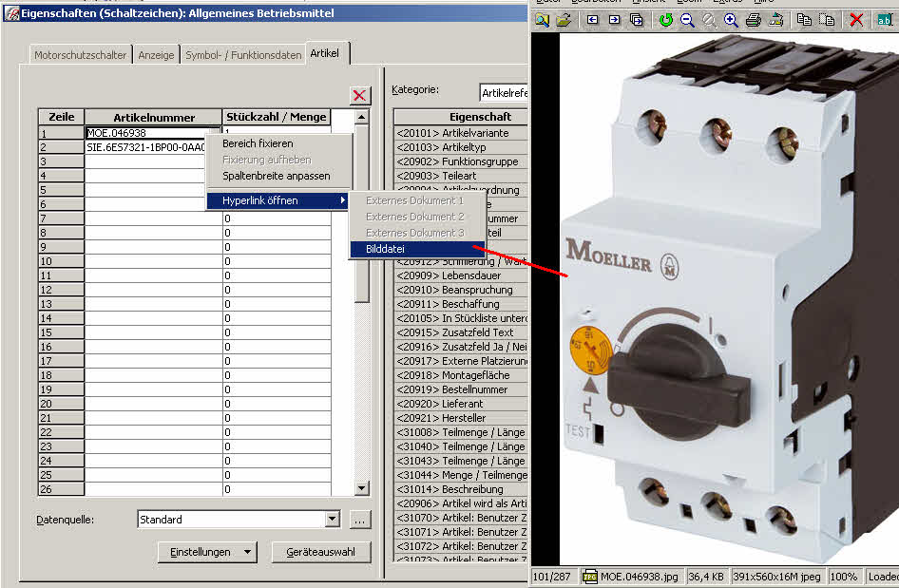The height and width of the screenshot is (588, 899).
Task: Select the <20903> Teileart property row
Action: (x=461, y=176)
